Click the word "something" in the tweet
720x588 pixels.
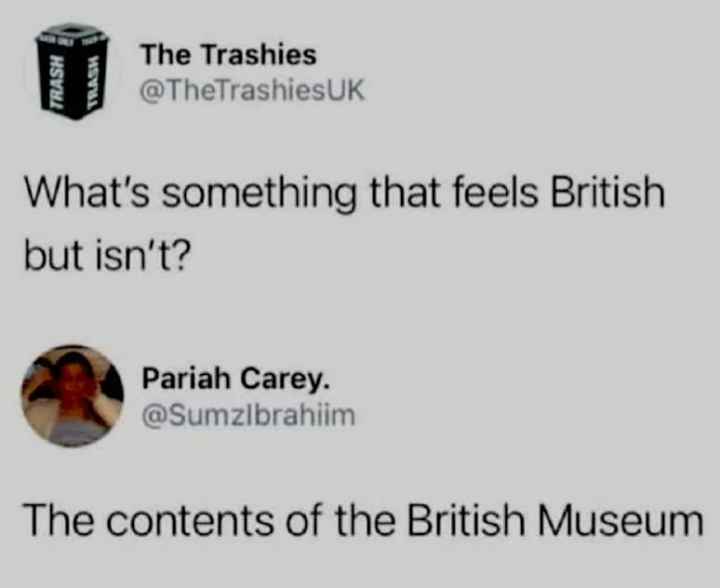(x=259, y=194)
